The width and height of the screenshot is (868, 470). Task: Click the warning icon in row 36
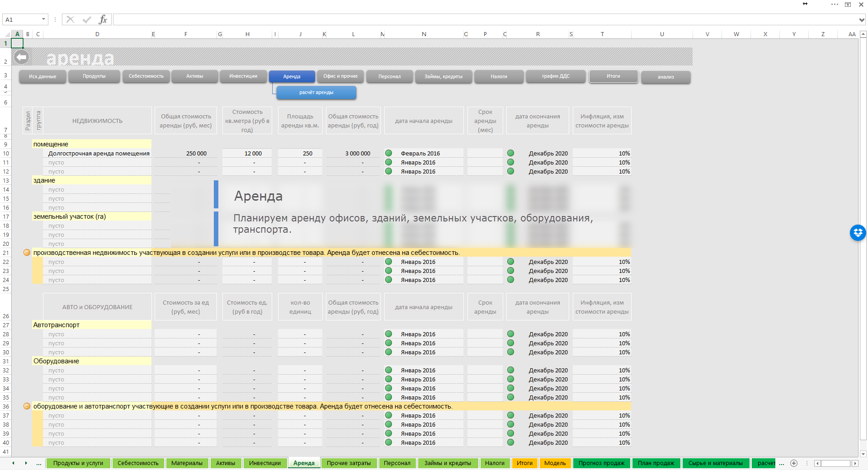(x=27, y=406)
